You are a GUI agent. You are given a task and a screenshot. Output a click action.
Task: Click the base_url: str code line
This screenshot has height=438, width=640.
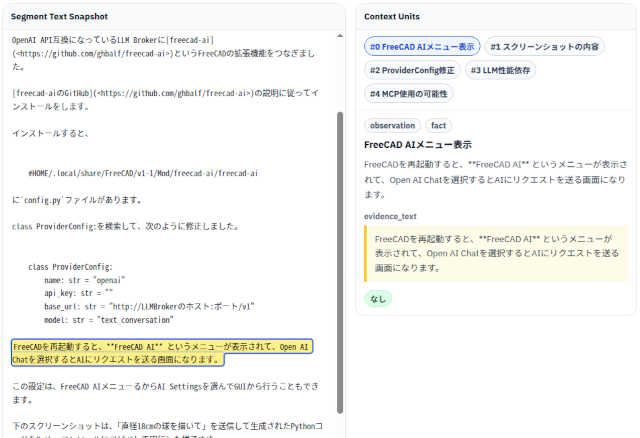point(149,307)
